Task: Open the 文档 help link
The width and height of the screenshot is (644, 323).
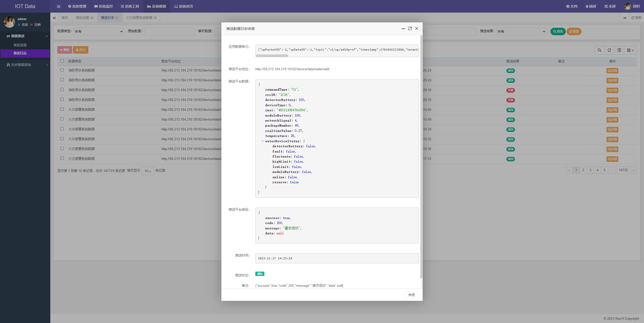Action: pos(572,6)
